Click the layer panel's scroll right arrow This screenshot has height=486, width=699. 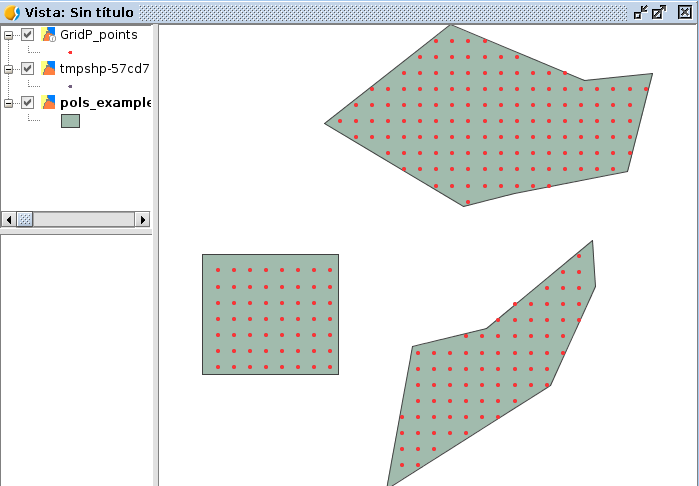[142, 219]
